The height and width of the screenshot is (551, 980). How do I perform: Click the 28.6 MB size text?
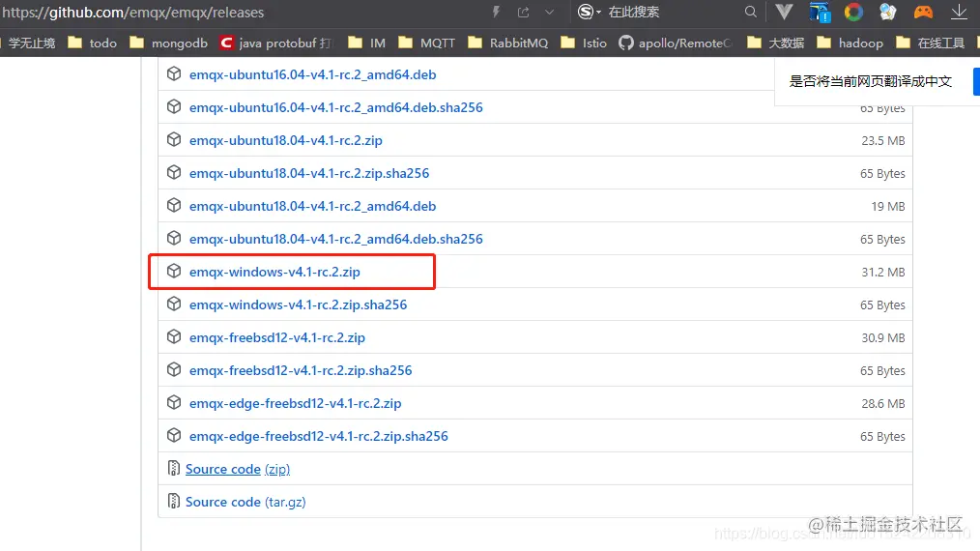click(883, 403)
